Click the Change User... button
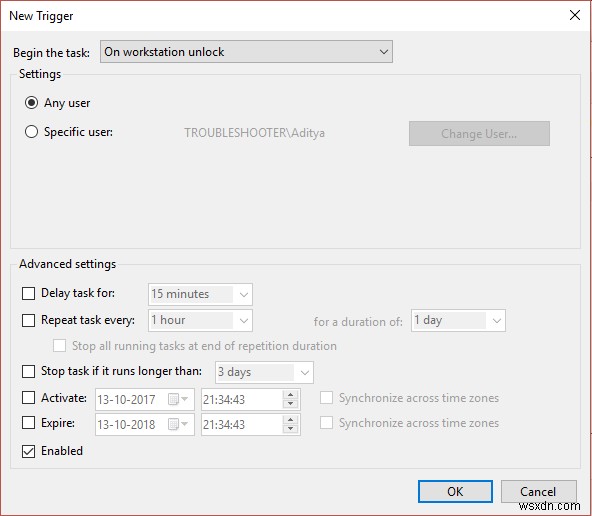 click(x=479, y=134)
